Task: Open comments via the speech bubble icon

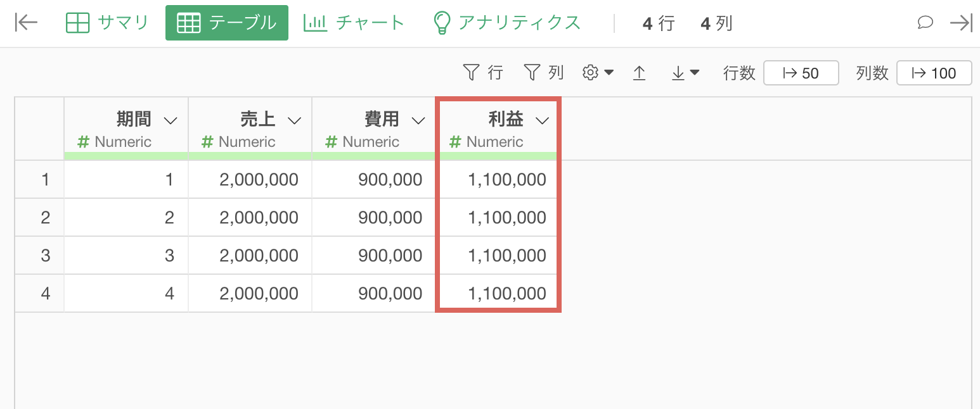Action: [925, 23]
